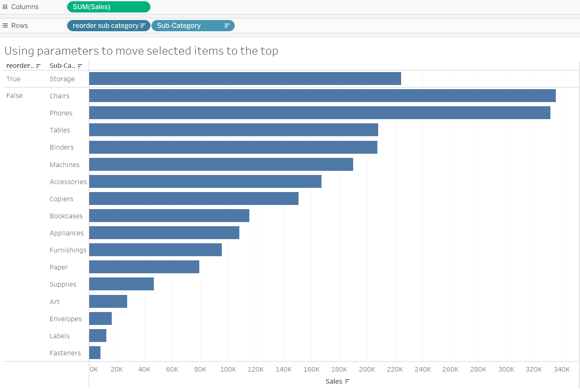The image size is (580, 392).
Task: Click the reorder.. field header
Action: coord(20,66)
